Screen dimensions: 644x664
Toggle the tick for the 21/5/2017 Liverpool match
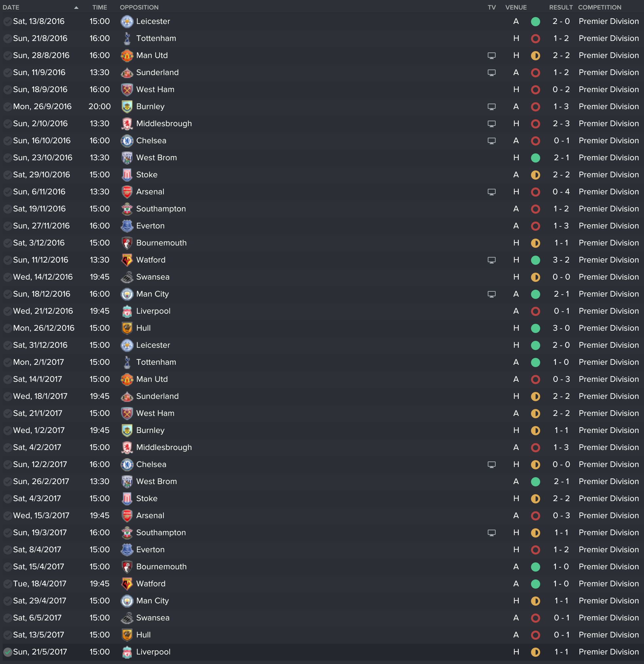(x=8, y=652)
